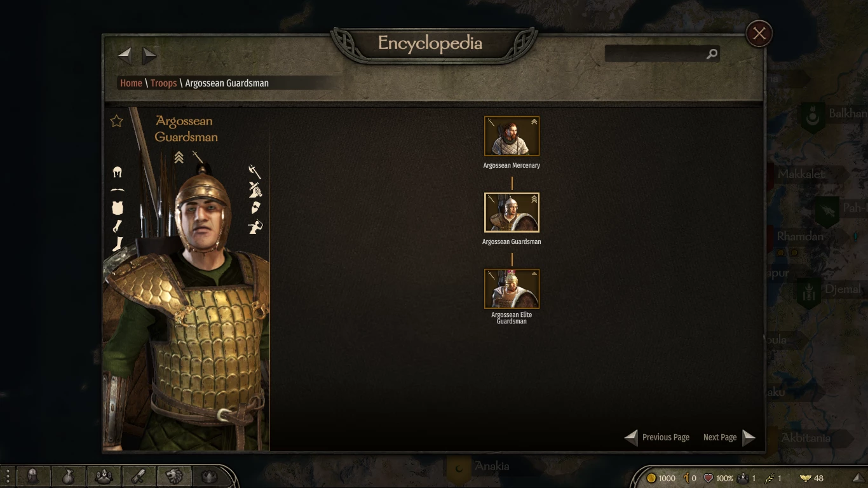Viewport: 868px width, 488px height.
Task: Go to the Troops breadcrumb
Action: click(x=163, y=83)
